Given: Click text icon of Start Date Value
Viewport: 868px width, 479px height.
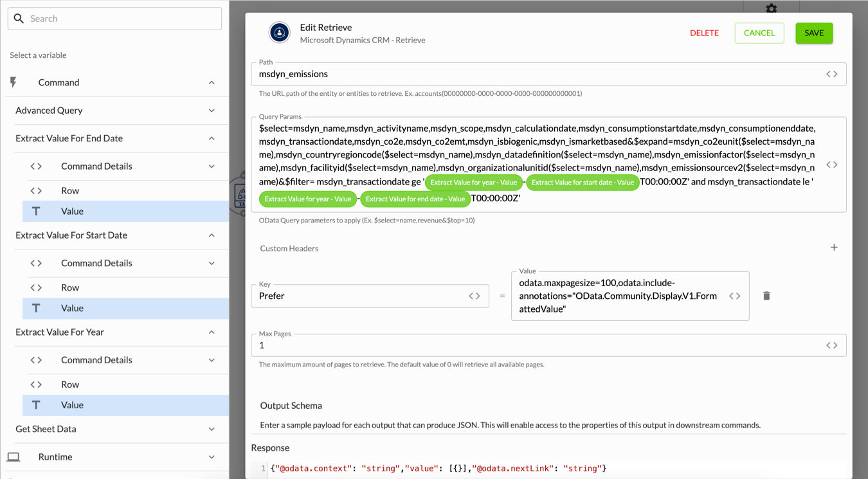Looking at the screenshot, I should click(x=36, y=308).
